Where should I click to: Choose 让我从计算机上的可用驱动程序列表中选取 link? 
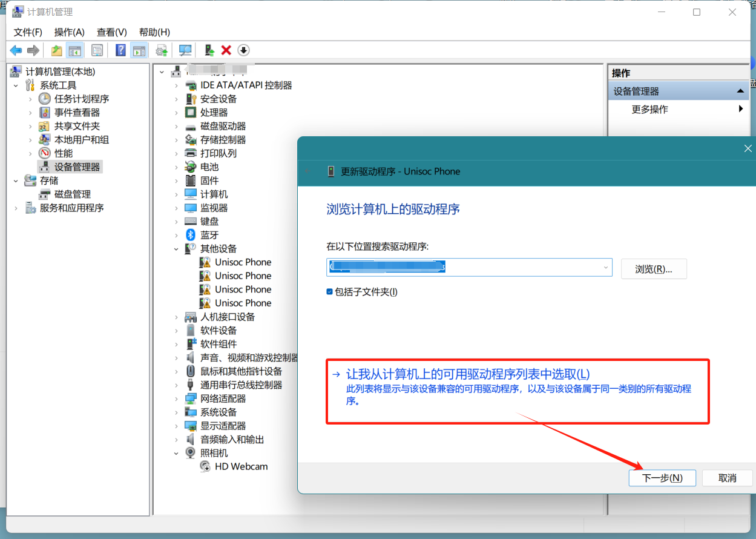pyautogui.click(x=467, y=374)
